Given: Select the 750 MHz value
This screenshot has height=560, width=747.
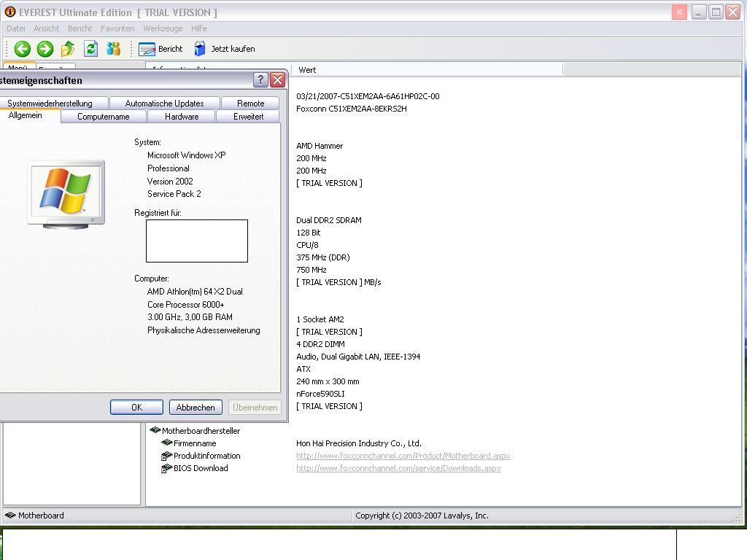Looking at the screenshot, I should (311, 270).
